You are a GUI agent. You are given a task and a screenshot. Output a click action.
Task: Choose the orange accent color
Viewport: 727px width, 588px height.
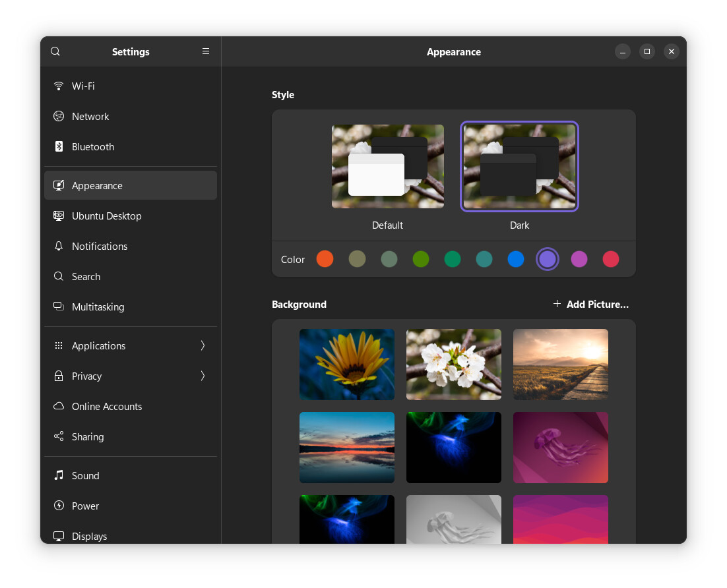point(325,259)
